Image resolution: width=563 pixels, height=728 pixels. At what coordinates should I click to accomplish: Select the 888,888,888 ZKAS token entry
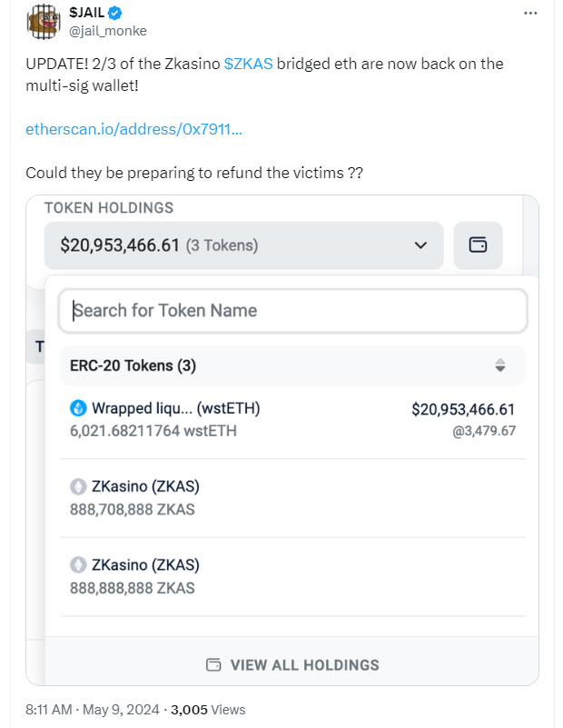(292, 576)
